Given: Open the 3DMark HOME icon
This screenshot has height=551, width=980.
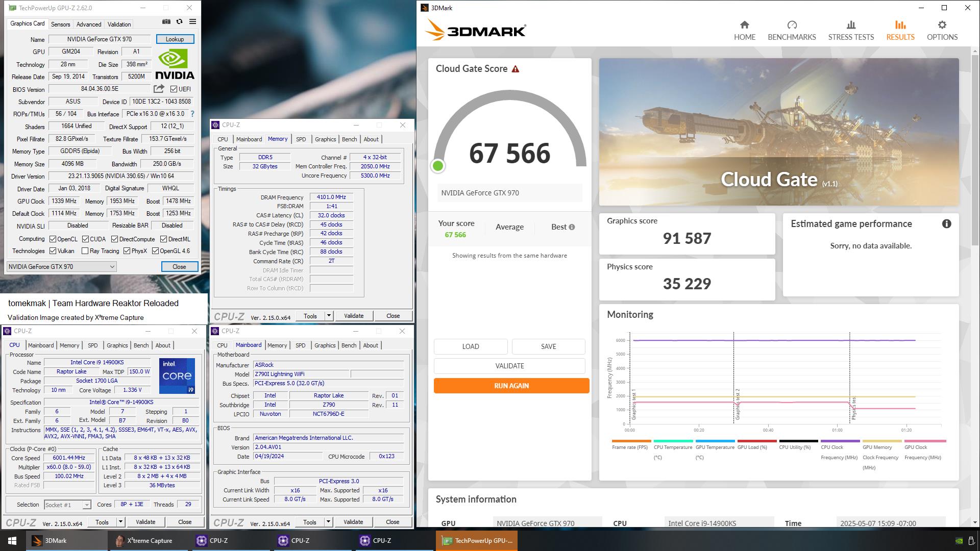Looking at the screenshot, I should [744, 25].
